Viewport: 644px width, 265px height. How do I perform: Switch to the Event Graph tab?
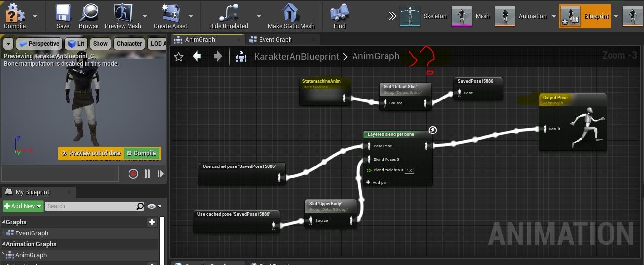pos(275,40)
